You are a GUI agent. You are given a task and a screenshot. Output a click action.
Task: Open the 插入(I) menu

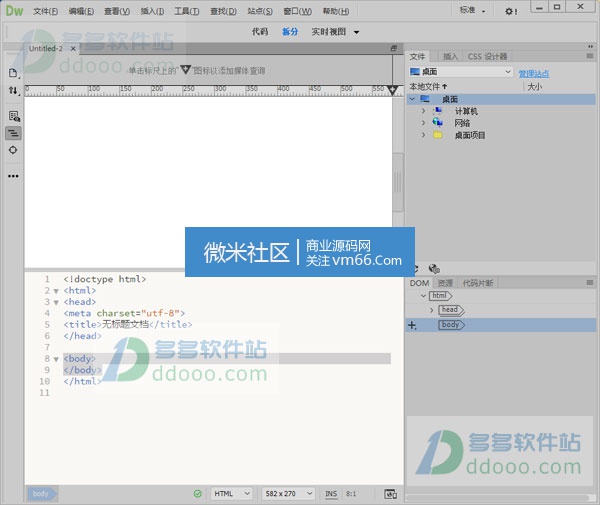152,11
